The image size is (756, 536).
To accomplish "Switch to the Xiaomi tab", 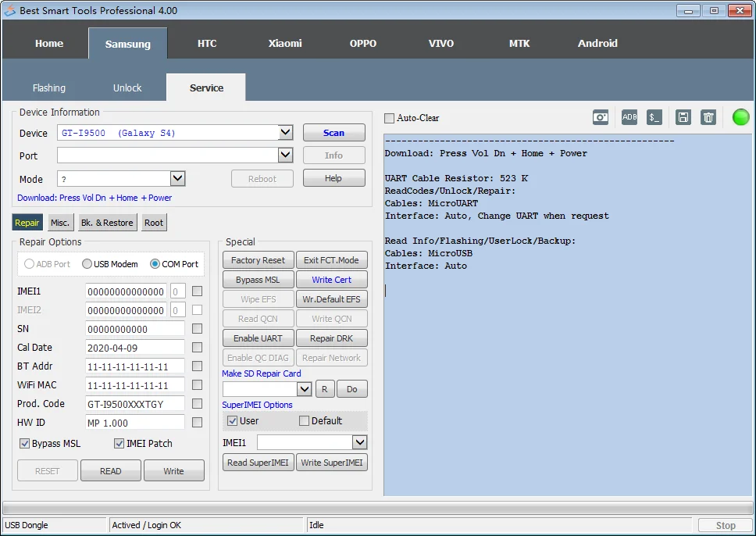I will pos(285,43).
